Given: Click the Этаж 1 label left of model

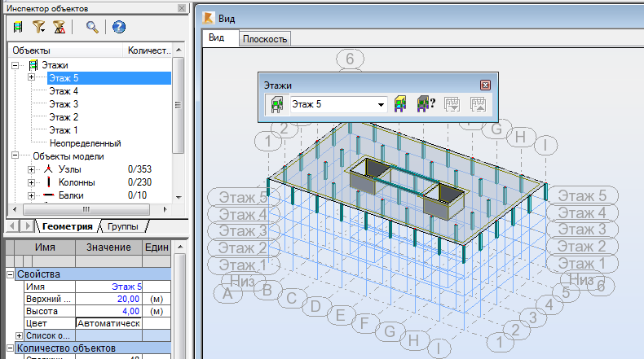Looking at the screenshot, I should click(243, 265).
